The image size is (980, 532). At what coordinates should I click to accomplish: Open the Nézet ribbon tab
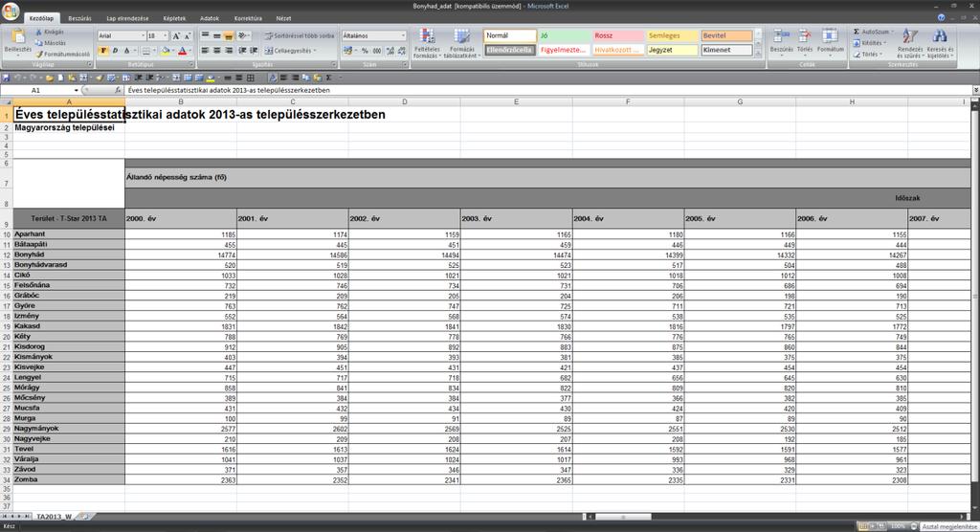[x=283, y=18]
